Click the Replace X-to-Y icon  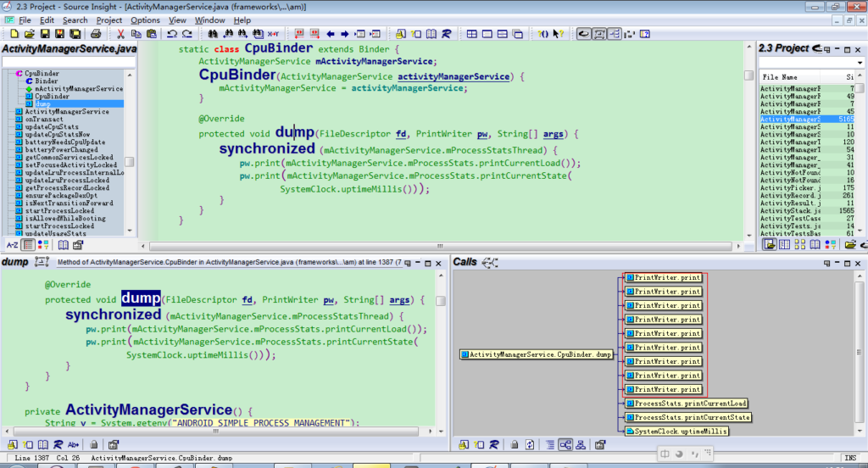(274, 34)
